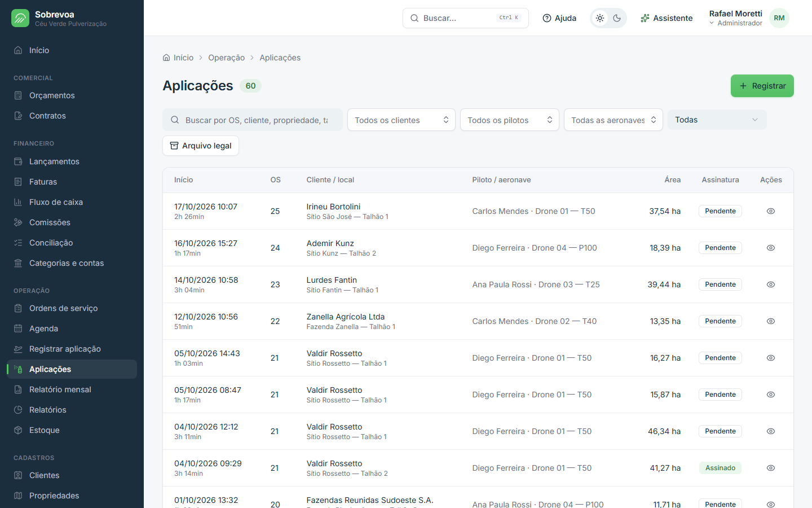The image size is (812, 508).
Task: View details of Irineu Bortolini application
Action: tap(771, 211)
